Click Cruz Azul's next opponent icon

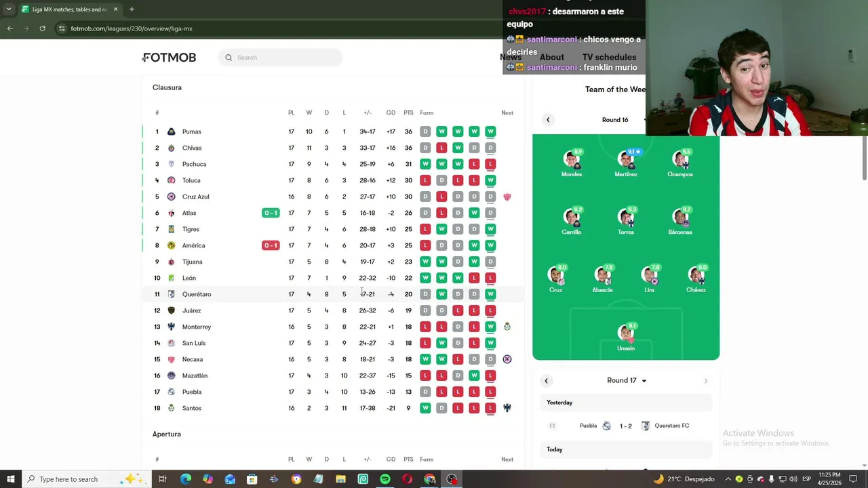point(507,197)
